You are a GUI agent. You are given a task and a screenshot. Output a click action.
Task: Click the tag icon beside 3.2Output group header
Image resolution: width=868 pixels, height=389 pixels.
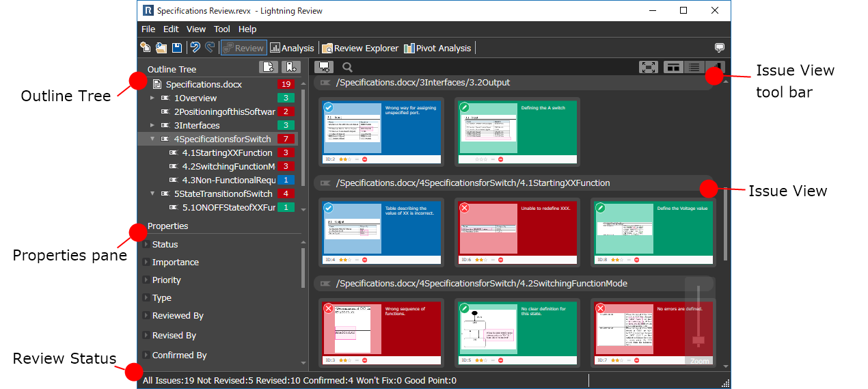click(x=325, y=83)
